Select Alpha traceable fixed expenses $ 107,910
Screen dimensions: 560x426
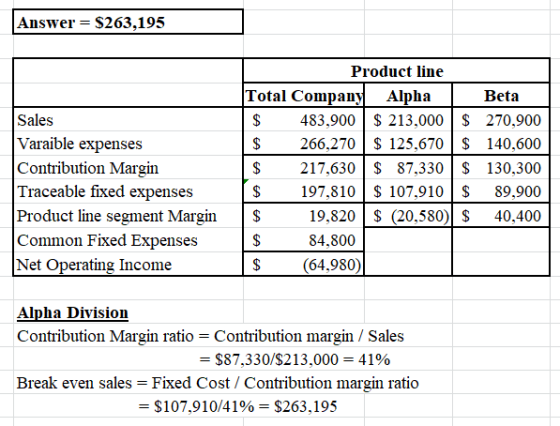click(408, 191)
